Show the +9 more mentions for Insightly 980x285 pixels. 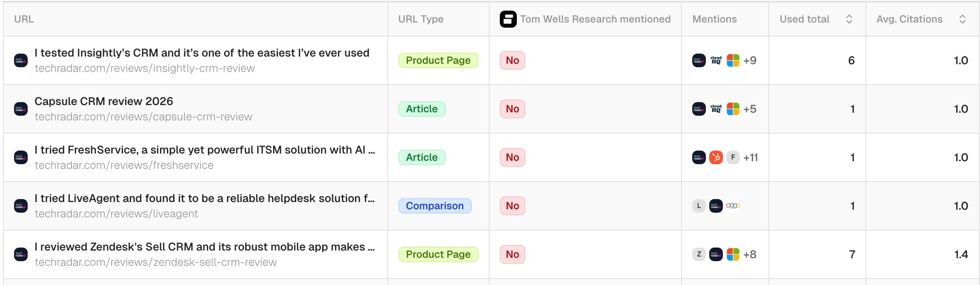(x=750, y=60)
